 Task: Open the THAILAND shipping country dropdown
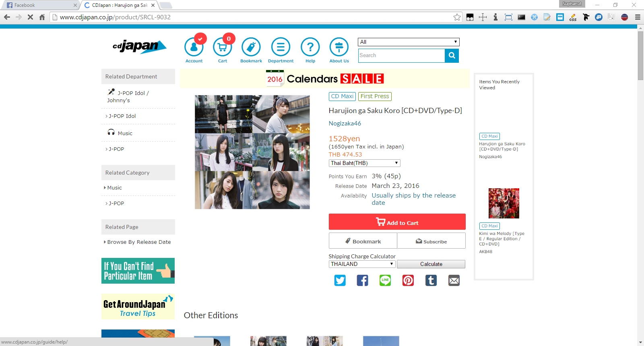click(x=362, y=264)
